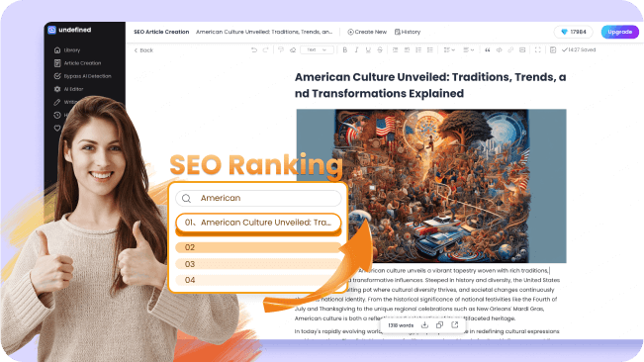Insert a hyperlink with link icon
The image size is (644, 362).
coord(510,50)
